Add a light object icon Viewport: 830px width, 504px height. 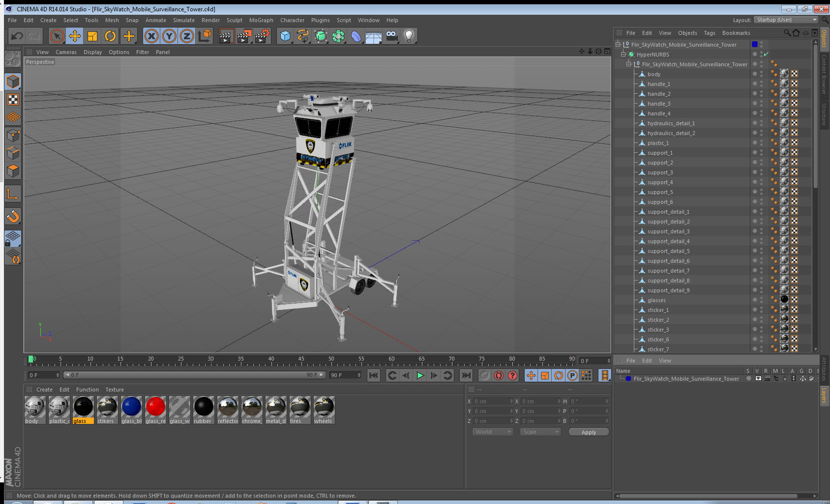tap(409, 36)
